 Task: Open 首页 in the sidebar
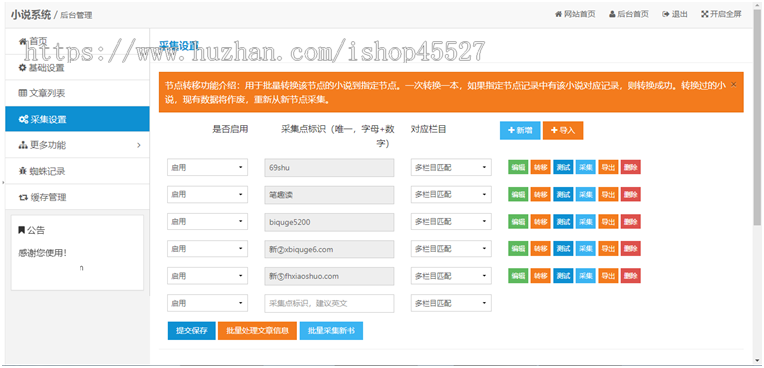pos(77,41)
